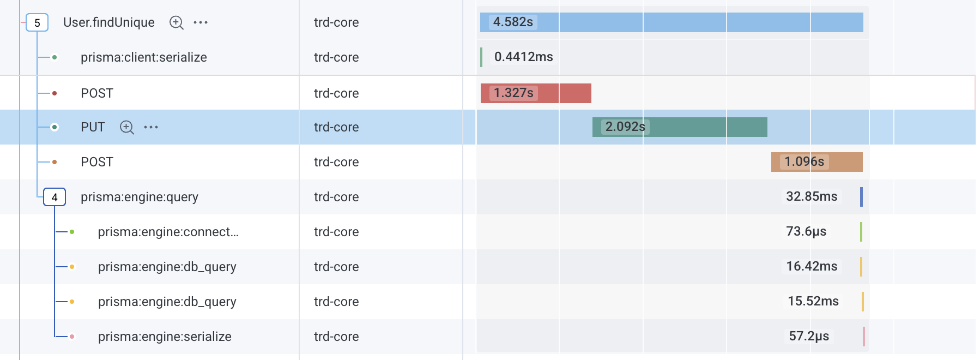Select the prisma:client:serialize span
This screenshot has width=980, height=360.
coord(143,57)
